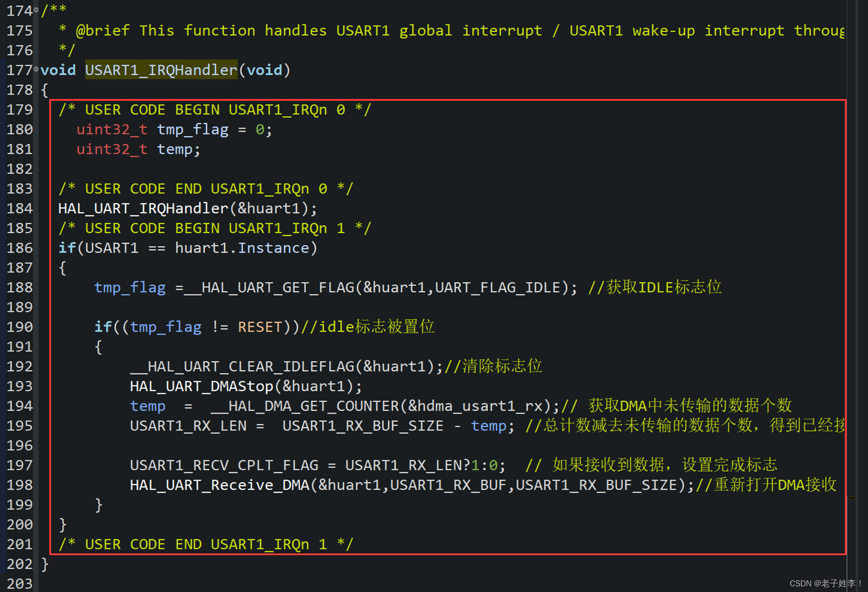Image resolution: width=868 pixels, height=592 pixels.
Task: Click the __HAL_DMA_GET_COUNTER macro
Action: (x=305, y=406)
